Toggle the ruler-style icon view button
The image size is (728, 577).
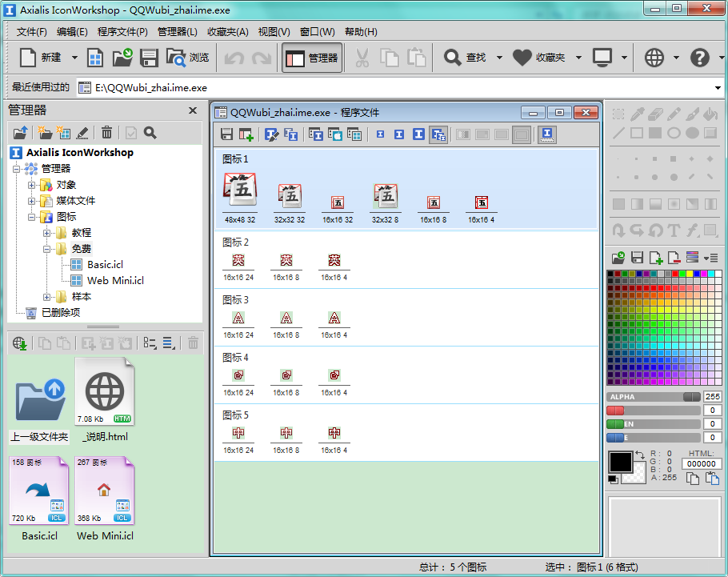[x=547, y=134]
